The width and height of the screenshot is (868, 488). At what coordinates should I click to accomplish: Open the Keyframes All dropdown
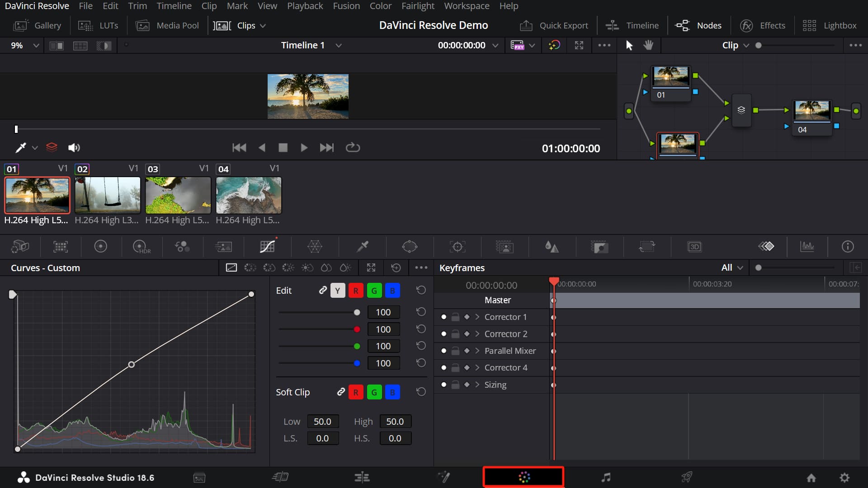click(x=732, y=267)
